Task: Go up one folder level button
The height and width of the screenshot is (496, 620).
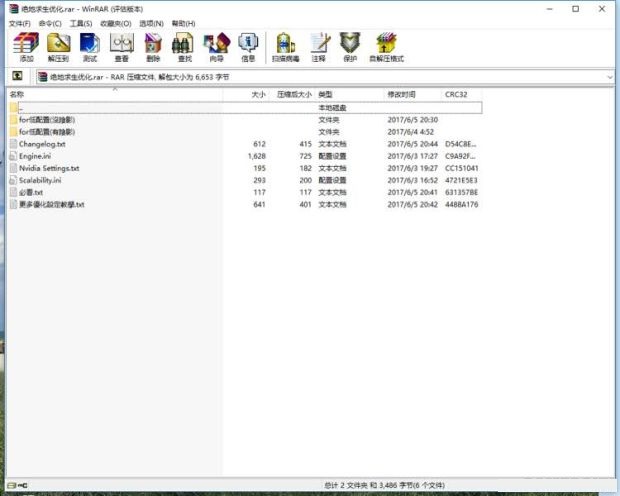Action: point(17,76)
